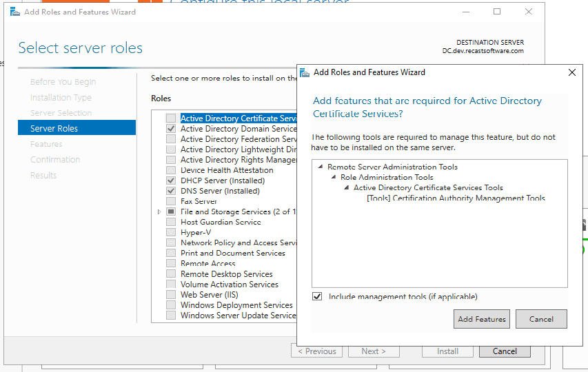
Task: Click the Add Features button
Action: [x=482, y=319]
